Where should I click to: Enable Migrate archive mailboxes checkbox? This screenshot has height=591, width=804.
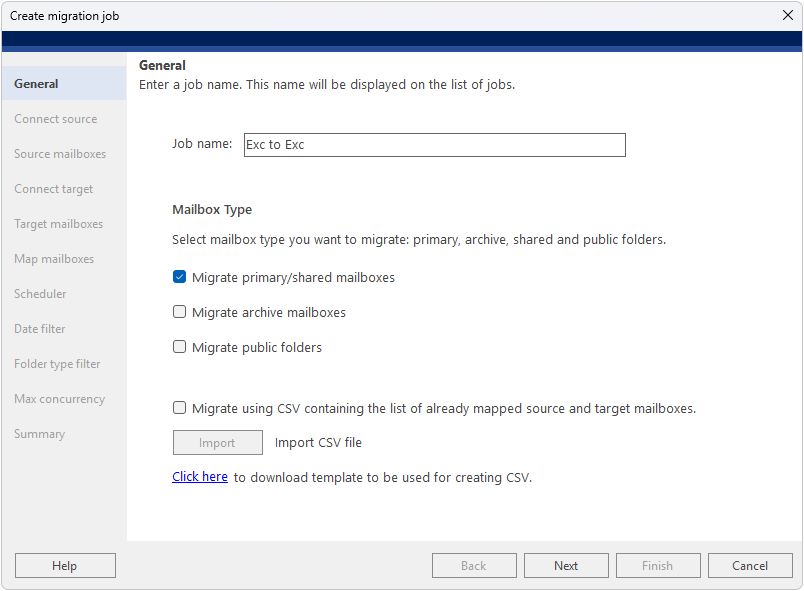pos(179,312)
